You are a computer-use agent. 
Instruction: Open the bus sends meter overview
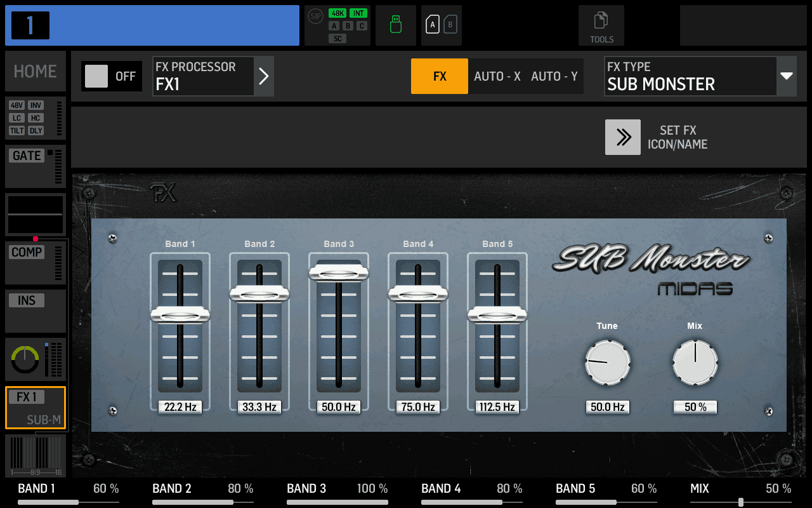pos(36,456)
